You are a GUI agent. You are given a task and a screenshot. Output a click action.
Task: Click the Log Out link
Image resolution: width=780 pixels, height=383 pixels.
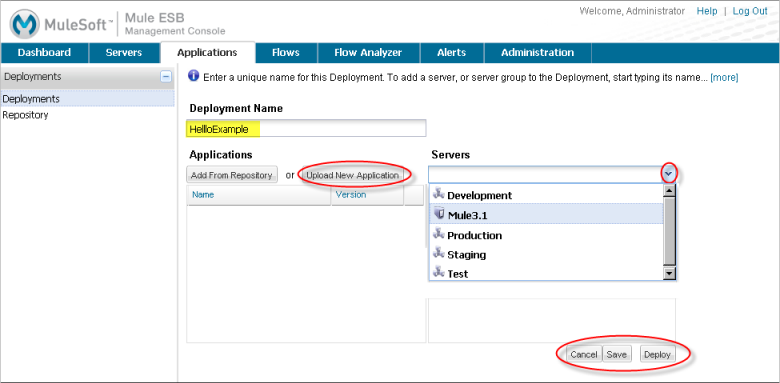pyautogui.click(x=750, y=11)
